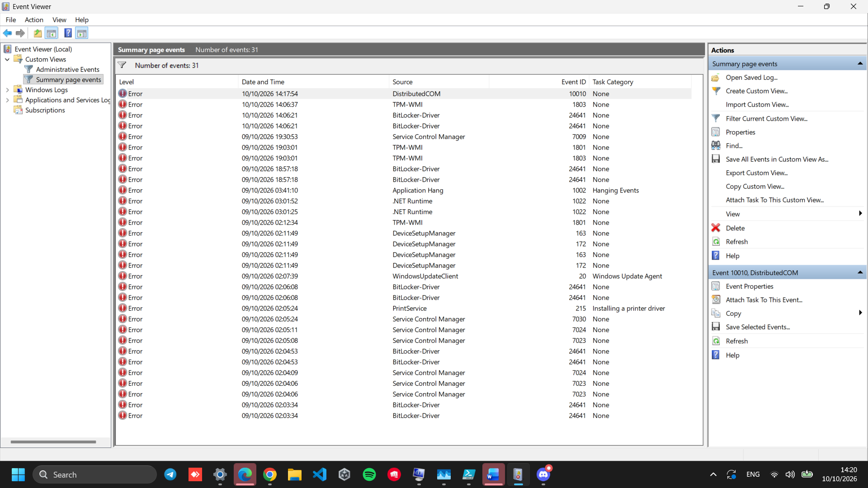
Task: Select Subscriptions in the console tree
Action: (45, 110)
